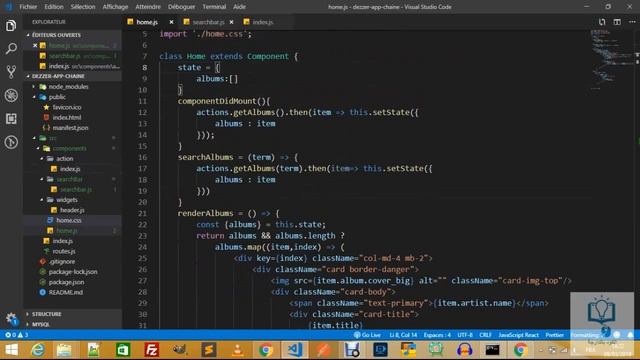This screenshot has height=360, width=640.
Task: Open routes.js in the file tree
Action: tap(64, 251)
